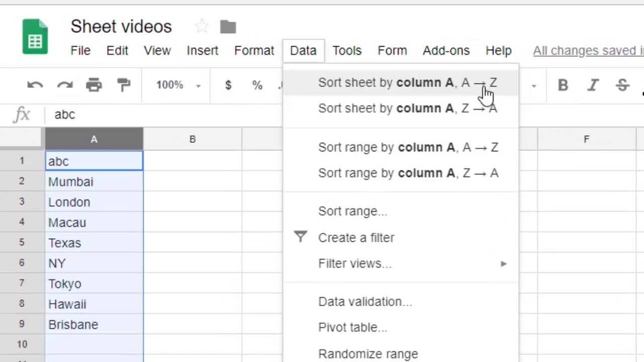Open the zoom level dropdown
The height and width of the screenshot is (362, 644).
tap(177, 84)
